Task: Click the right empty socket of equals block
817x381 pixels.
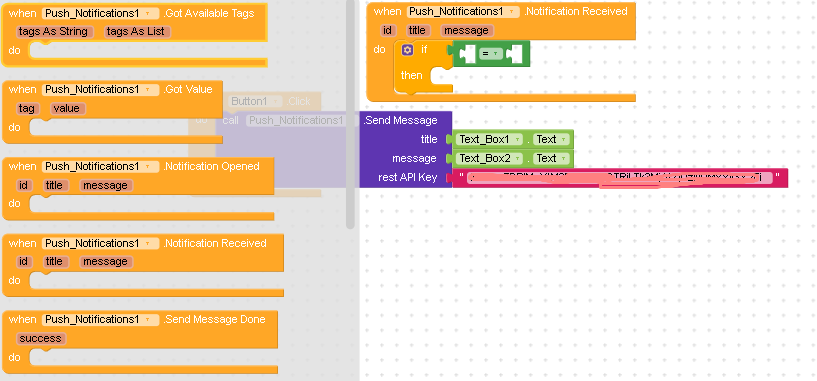Action: tap(515, 53)
